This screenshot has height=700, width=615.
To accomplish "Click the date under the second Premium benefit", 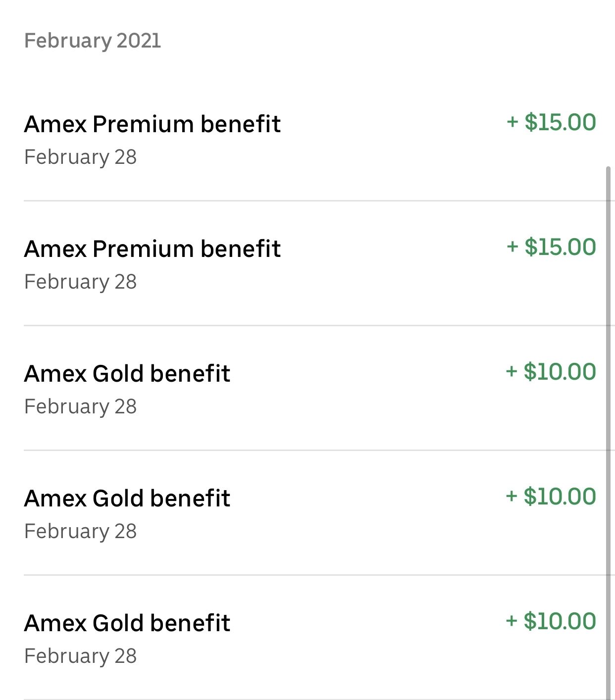I will point(80,282).
